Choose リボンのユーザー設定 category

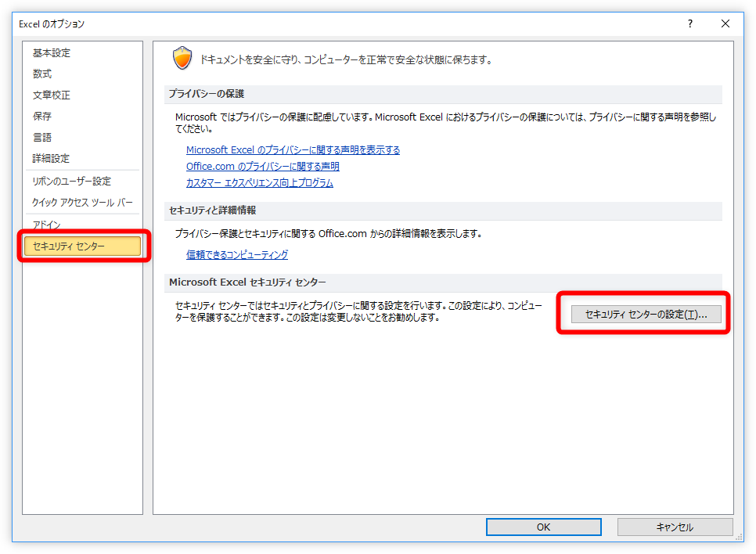point(72,182)
